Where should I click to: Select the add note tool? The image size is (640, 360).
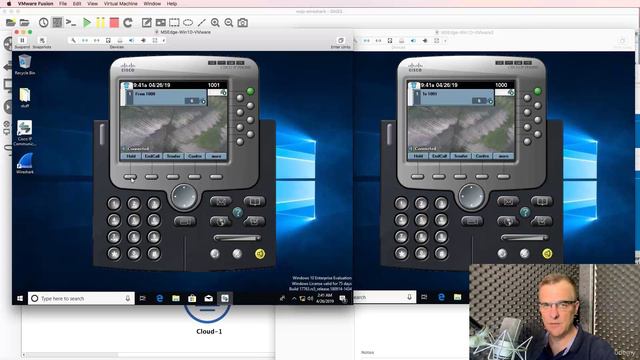(147, 22)
